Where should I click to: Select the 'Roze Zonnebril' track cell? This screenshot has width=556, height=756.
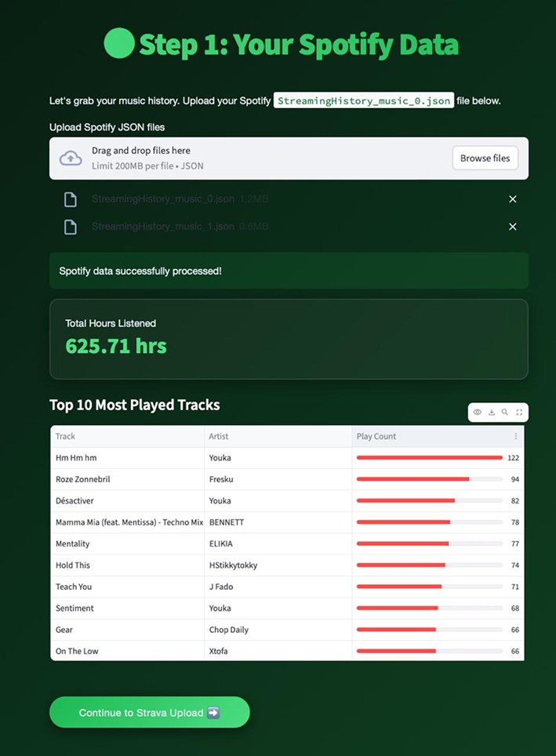tap(127, 479)
